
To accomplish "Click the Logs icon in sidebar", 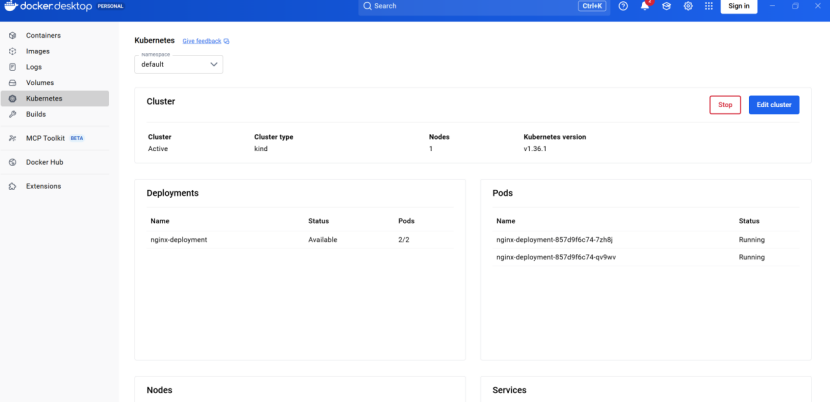I will [13, 67].
